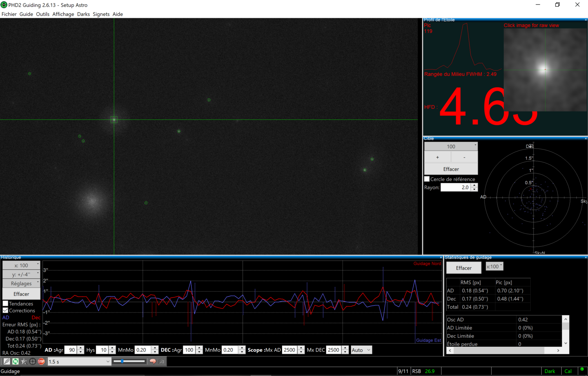The width and height of the screenshot is (588, 376).
Task: Start looping exposures with the green arrows icon
Action: (x=15, y=361)
